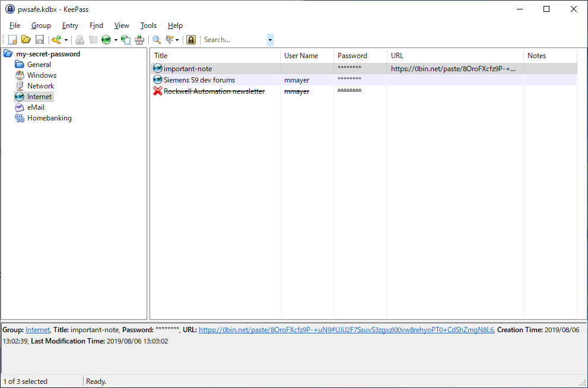The image size is (588, 388).
Task: Open the 0bin.net paste link in details pane
Action: [346, 330]
